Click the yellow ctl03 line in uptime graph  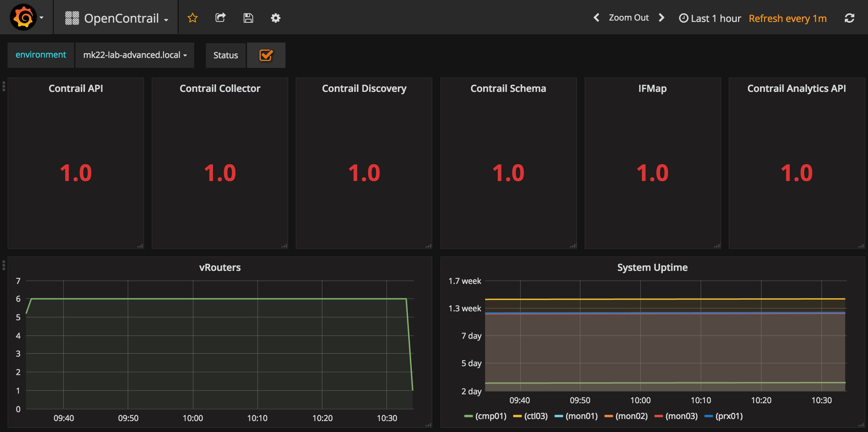pyautogui.click(x=665, y=299)
